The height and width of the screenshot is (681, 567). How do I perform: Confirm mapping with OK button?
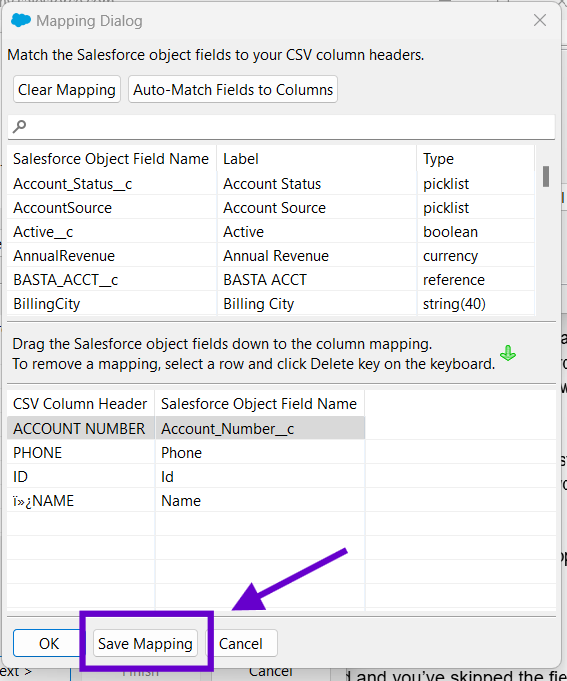[x=49, y=644]
